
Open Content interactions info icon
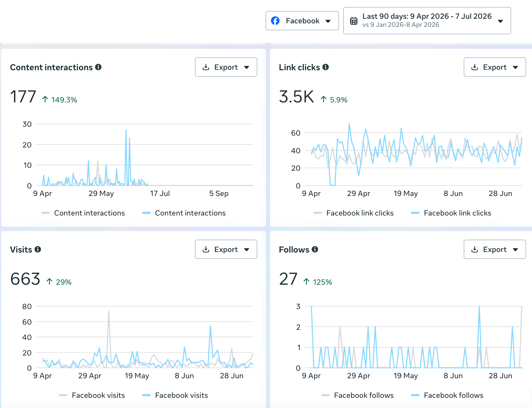[98, 67]
